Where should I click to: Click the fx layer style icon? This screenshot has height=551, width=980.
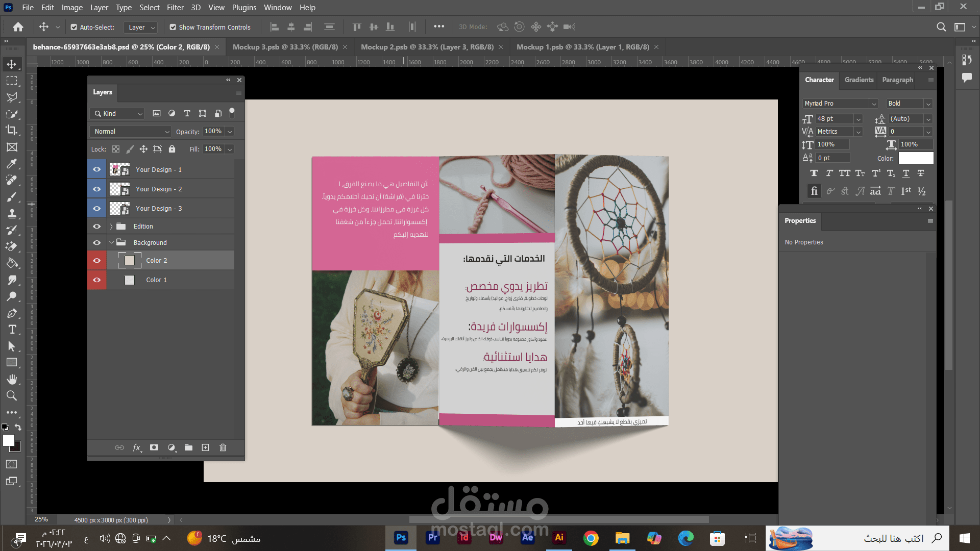pos(137,447)
